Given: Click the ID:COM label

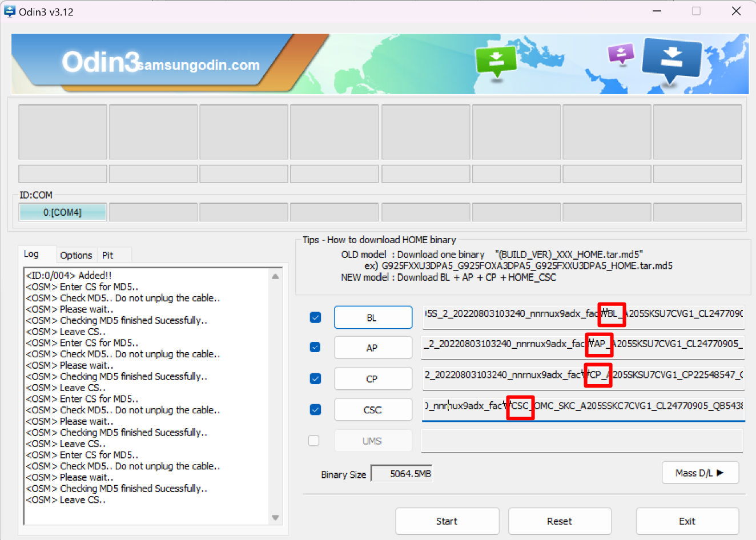Looking at the screenshot, I should 36,195.
